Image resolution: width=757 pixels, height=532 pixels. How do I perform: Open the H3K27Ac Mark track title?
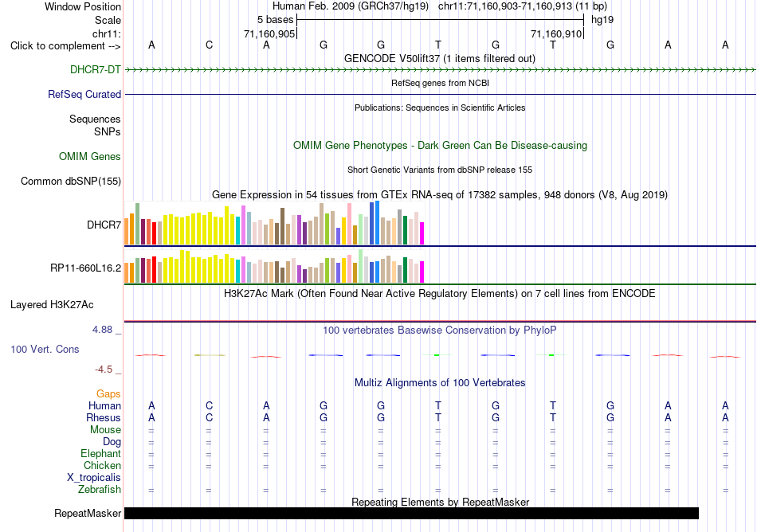coord(439,294)
